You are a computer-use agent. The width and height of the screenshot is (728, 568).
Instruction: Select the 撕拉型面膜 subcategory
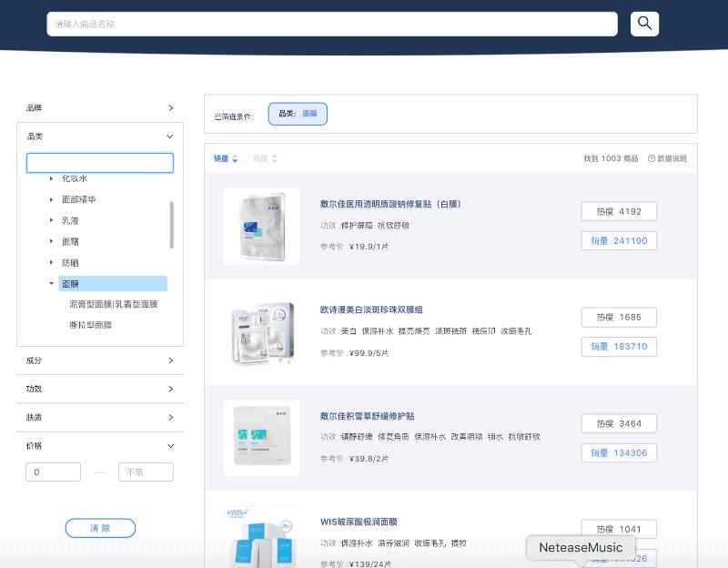coord(92,324)
